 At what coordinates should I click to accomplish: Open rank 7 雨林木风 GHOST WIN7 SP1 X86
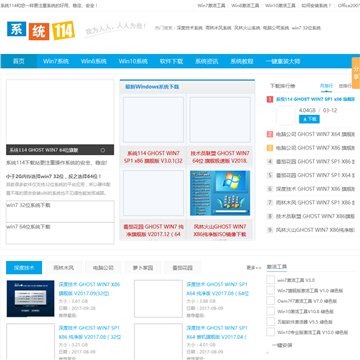click(314, 203)
